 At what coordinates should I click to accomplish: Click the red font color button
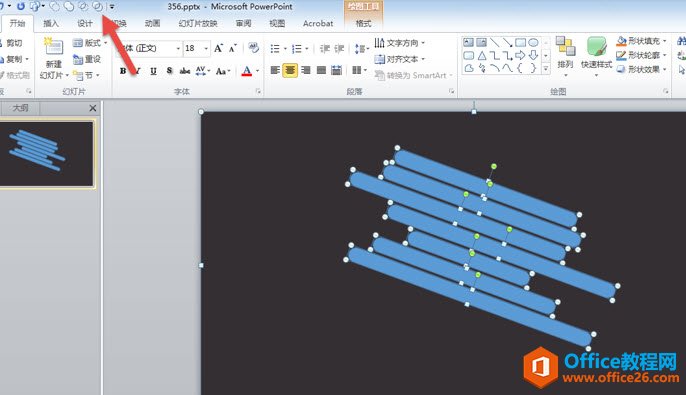tap(247, 70)
